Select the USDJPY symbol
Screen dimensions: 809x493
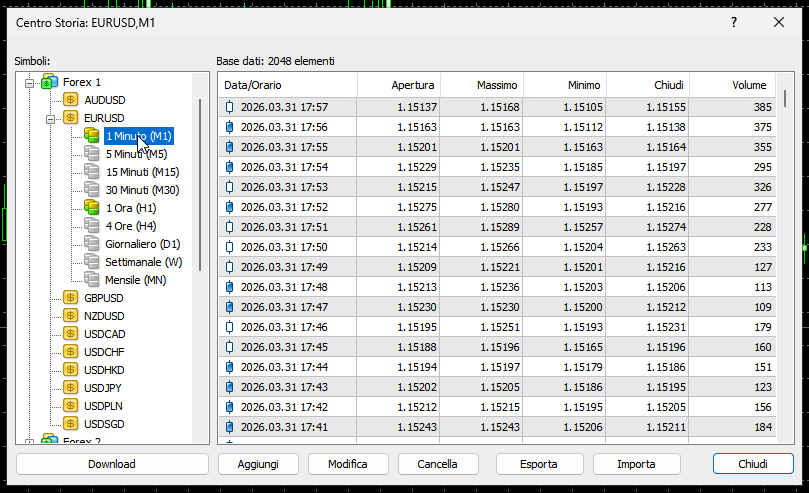click(x=103, y=388)
